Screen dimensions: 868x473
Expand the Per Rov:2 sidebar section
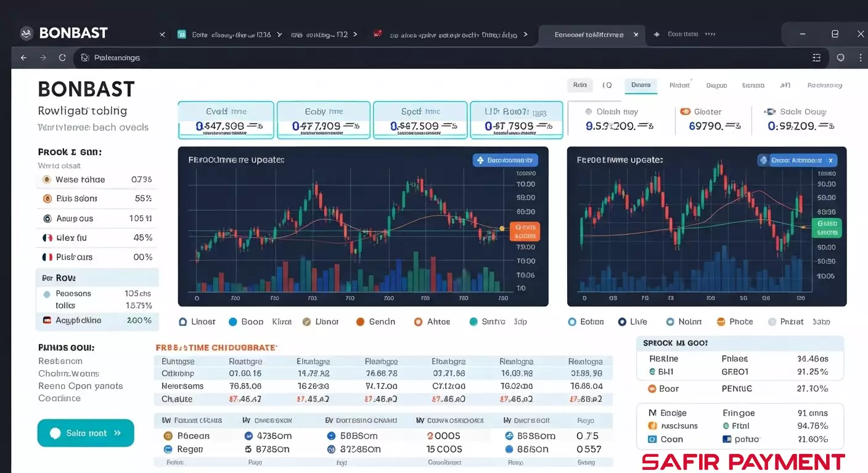[97, 278]
